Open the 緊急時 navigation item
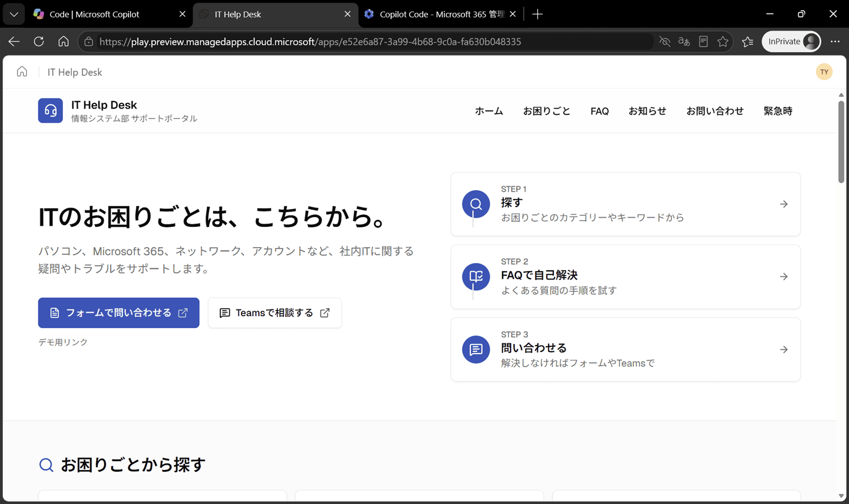This screenshot has height=504, width=849. [778, 111]
